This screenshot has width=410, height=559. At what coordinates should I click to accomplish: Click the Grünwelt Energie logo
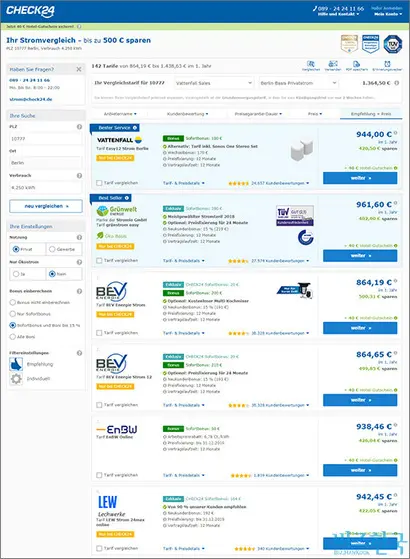pyautogui.click(x=117, y=211)
